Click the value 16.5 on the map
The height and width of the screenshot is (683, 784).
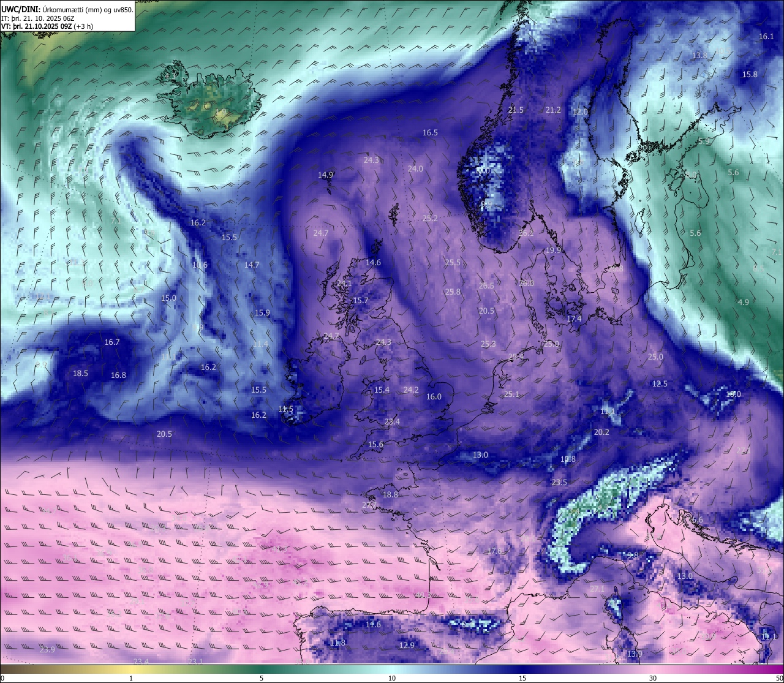(x=430, y=133)
